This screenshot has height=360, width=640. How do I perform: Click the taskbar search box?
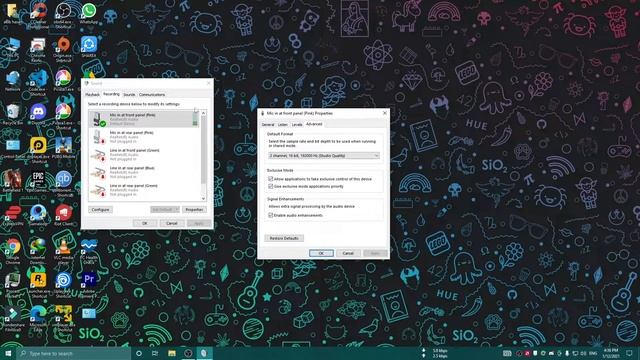click(x=73, y=353)
